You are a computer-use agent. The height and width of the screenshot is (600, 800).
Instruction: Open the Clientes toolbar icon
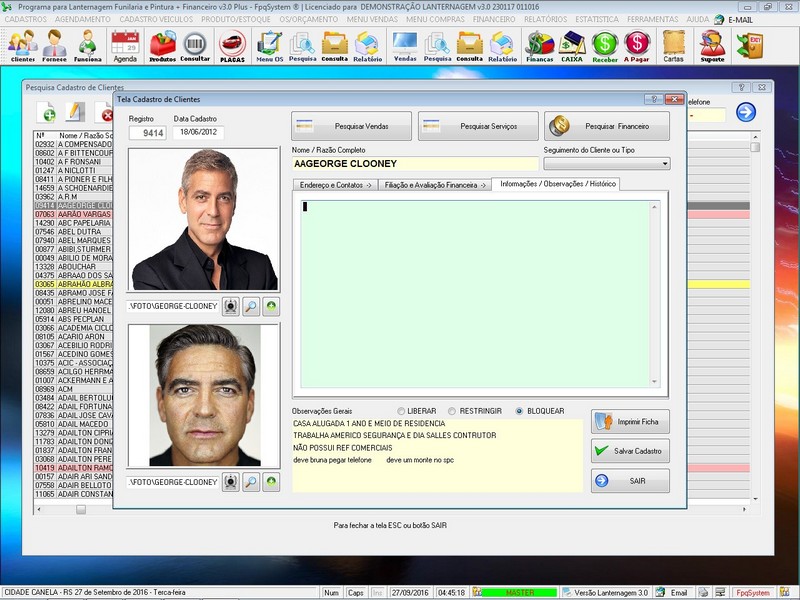22,46
